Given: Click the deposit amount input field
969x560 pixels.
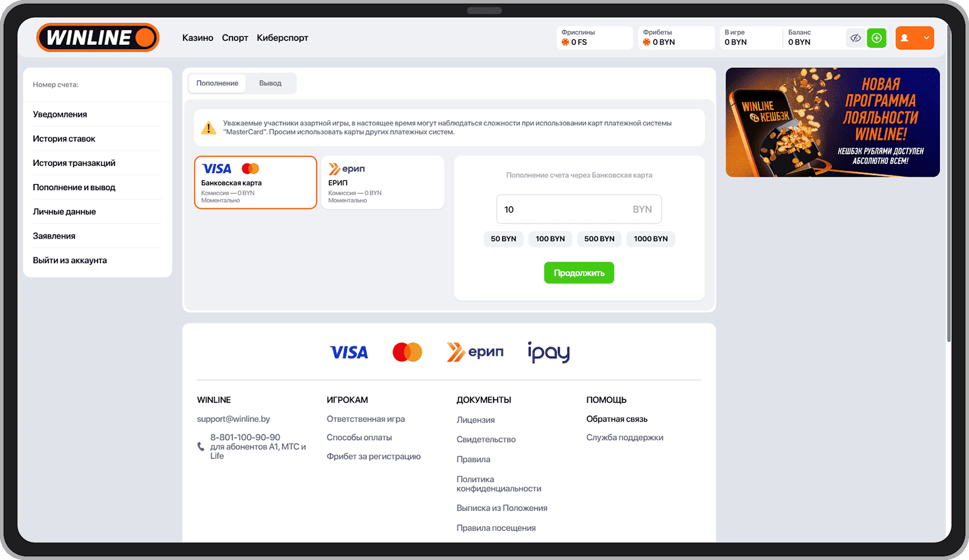Looking at the screenshot, I should pyautogui.click(x=579, y=209).
